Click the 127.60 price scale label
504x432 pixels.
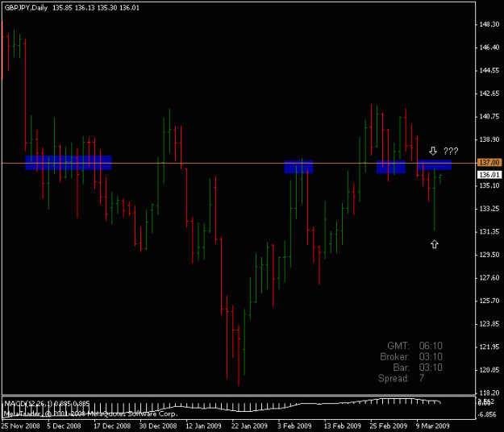tap(489, 278)
